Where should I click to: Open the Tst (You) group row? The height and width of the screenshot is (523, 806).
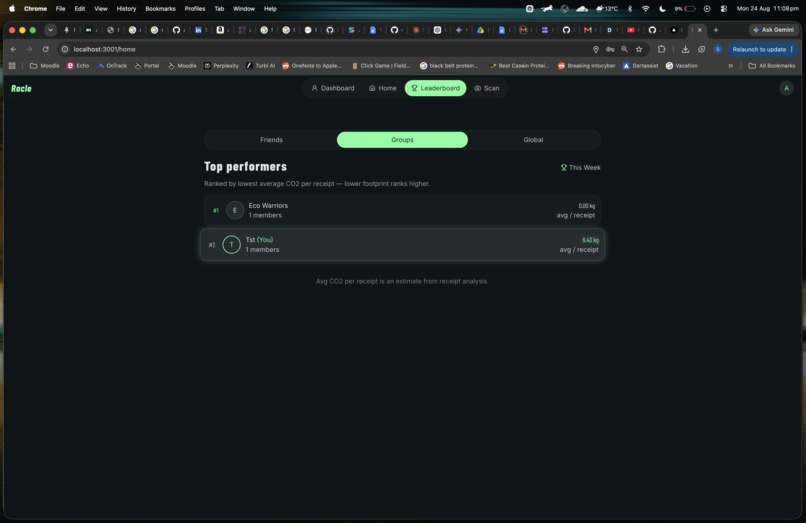click(402, 245)
